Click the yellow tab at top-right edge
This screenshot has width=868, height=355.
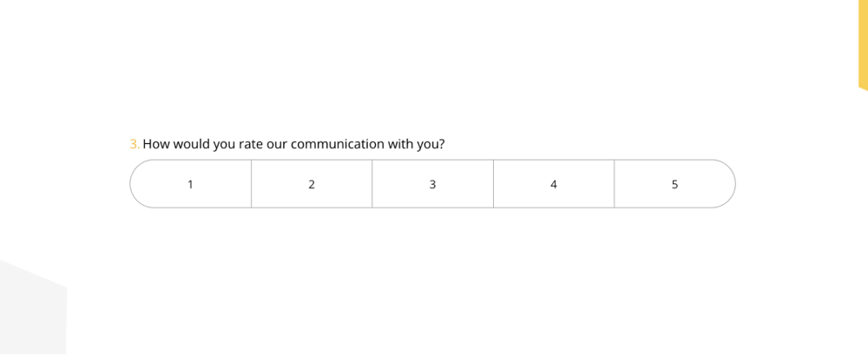[x=863, y=43]
